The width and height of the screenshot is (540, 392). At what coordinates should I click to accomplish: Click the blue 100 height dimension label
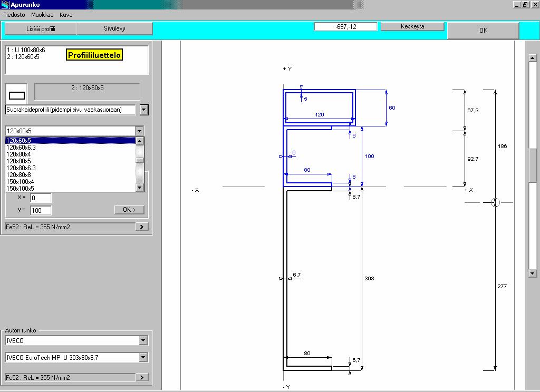[370, 156]
